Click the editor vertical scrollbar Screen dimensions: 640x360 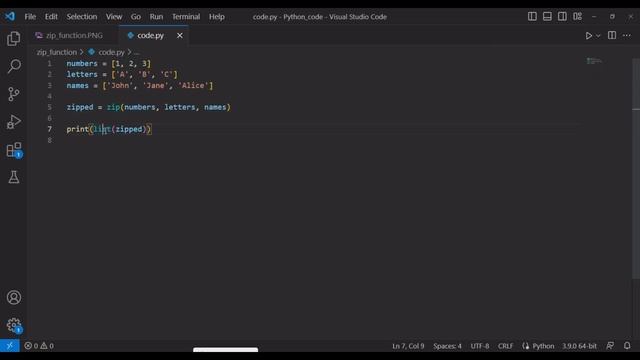[636, 168]
